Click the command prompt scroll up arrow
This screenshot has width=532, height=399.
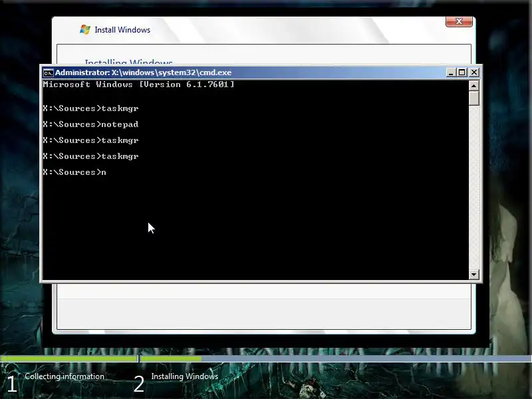[474, 86]
